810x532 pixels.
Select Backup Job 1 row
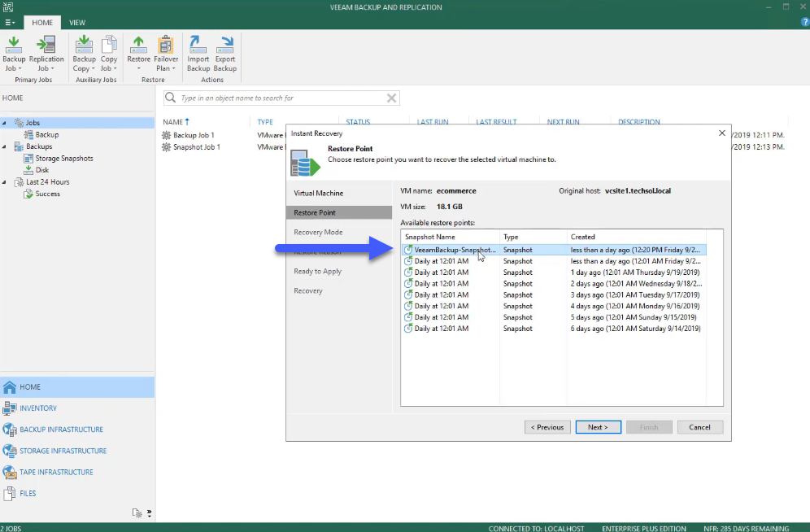tap(194, 135)
